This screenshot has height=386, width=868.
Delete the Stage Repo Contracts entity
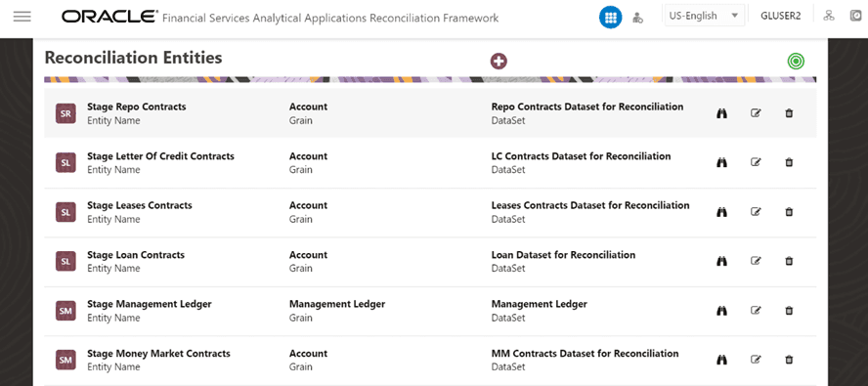point(790,113)
